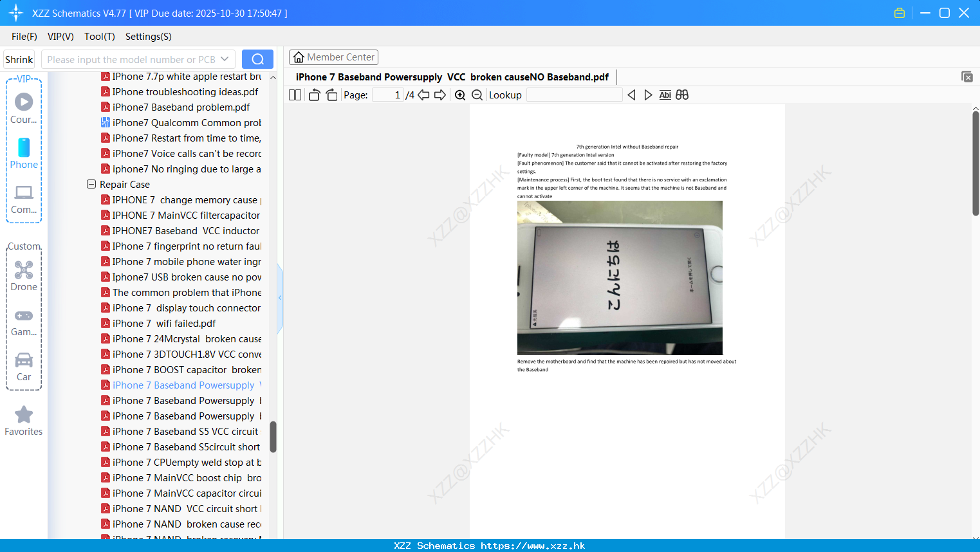Close the document tab panel icon
The height and width of the screenshot is (552, 980).
(967, 77)
